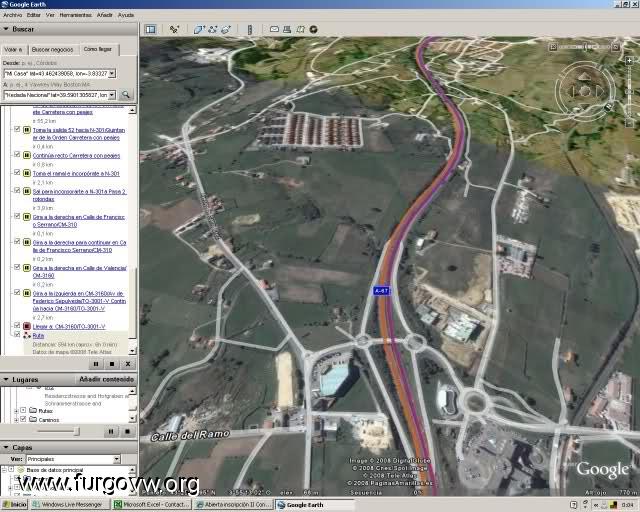Click the Sky mode toolbar icon
640x512 pixels.
point(313,29)
